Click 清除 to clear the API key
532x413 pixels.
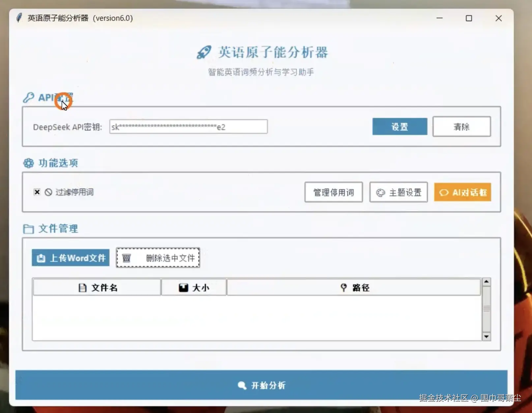461,126
